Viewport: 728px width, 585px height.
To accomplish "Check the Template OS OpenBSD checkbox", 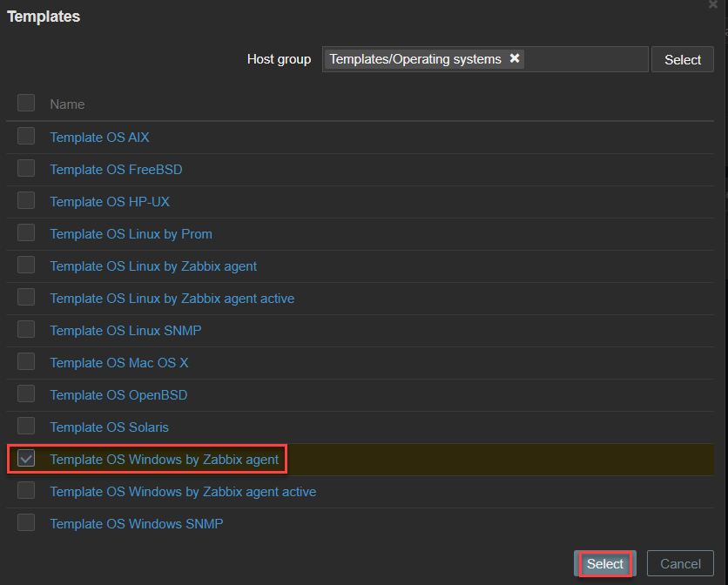I will tap(25, 393).
